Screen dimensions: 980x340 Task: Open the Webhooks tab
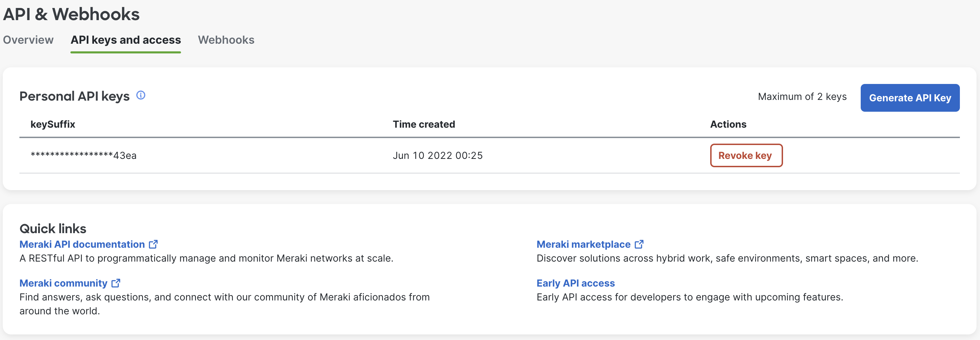(226, 40)
